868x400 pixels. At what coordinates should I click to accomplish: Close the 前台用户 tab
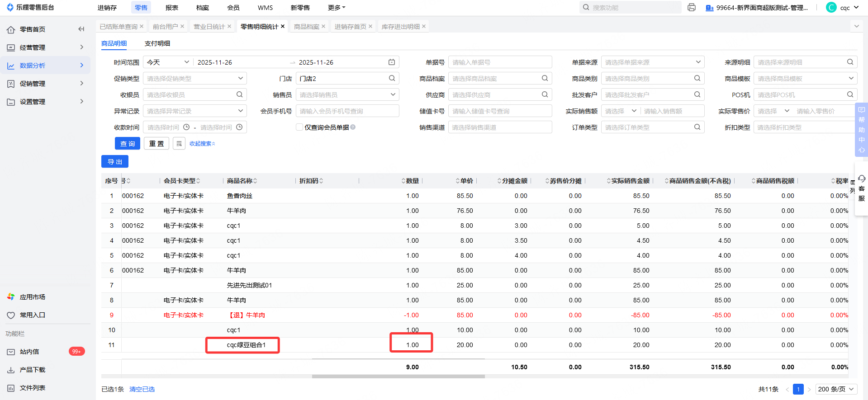(182, 26)
